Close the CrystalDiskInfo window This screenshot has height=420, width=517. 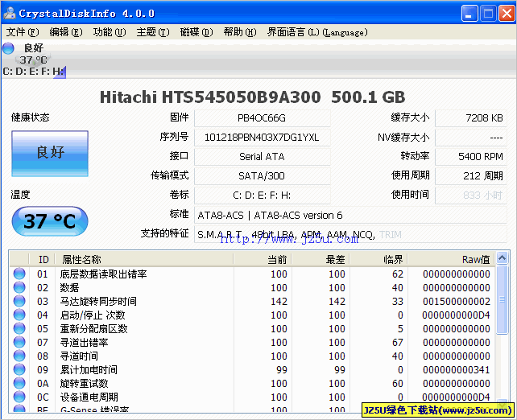click(507, 13)
